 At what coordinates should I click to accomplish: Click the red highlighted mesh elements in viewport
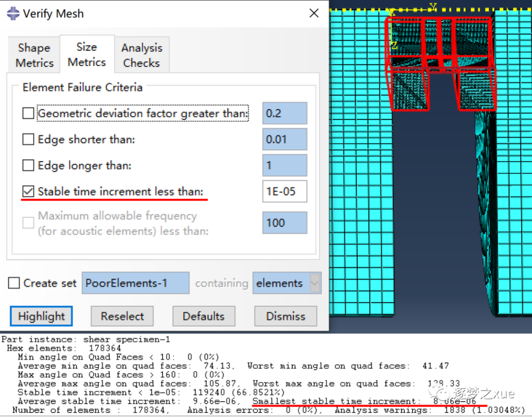click(x=440, y=63)
